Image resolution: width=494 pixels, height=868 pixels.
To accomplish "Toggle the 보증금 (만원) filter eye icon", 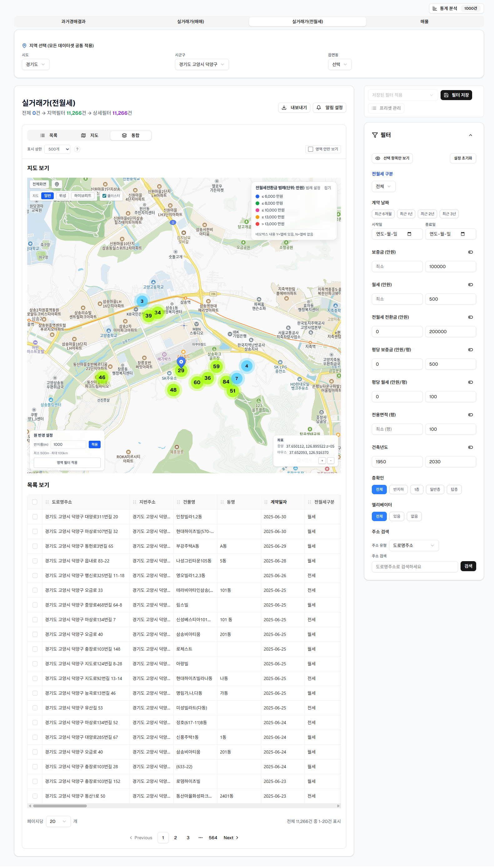I will click(470, 252).
